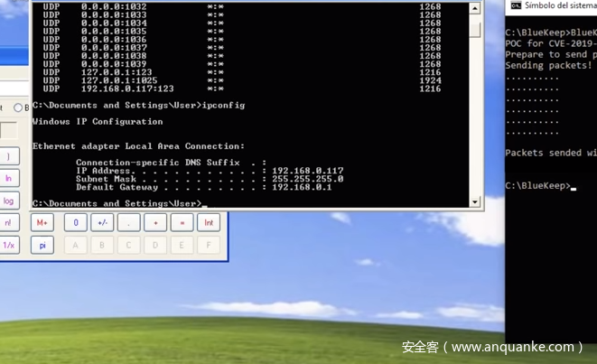Click the equals button in Calculator
Image resolution: width=597 pixels, height=364 pixels.
tap(182, 223)
